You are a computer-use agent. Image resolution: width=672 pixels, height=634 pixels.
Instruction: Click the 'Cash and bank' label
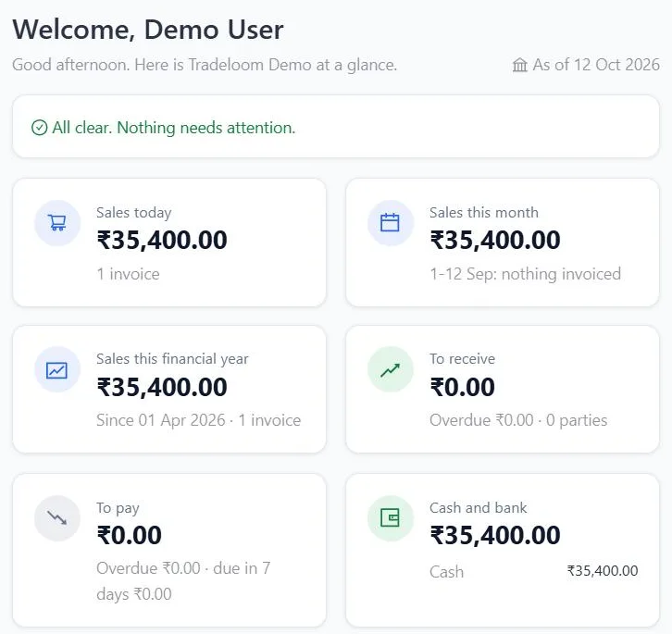tap(478, 508)
